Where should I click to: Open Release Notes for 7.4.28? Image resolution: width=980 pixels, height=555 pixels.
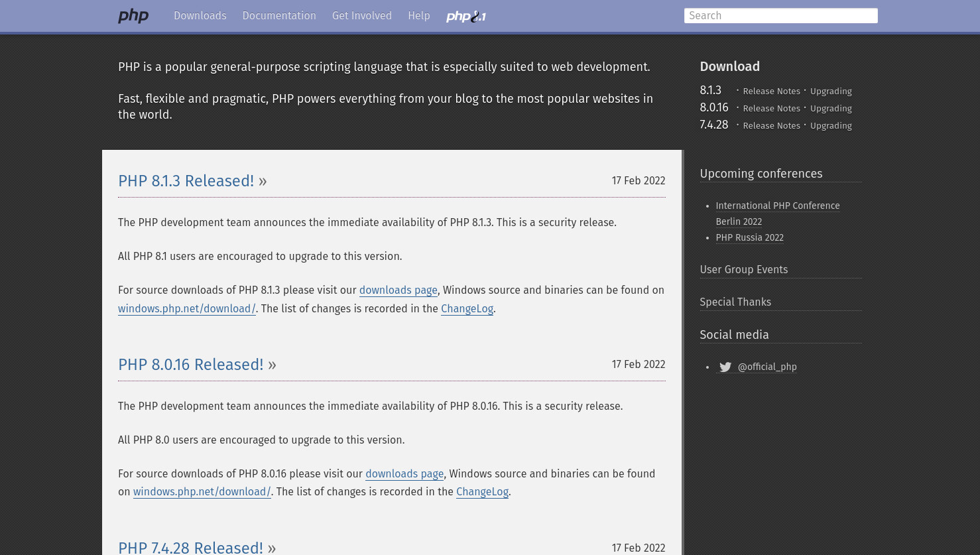[771, 126]
